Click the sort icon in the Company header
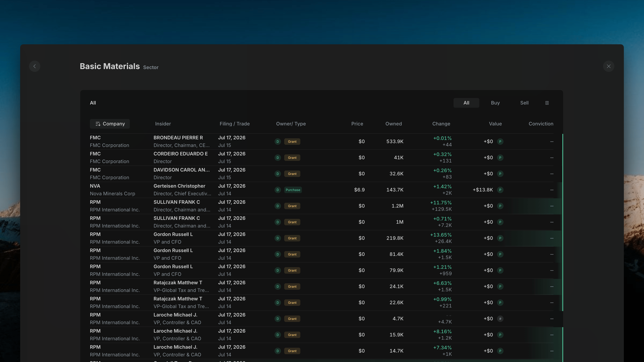Screen dimensions: 644x362 coord(98,124)
